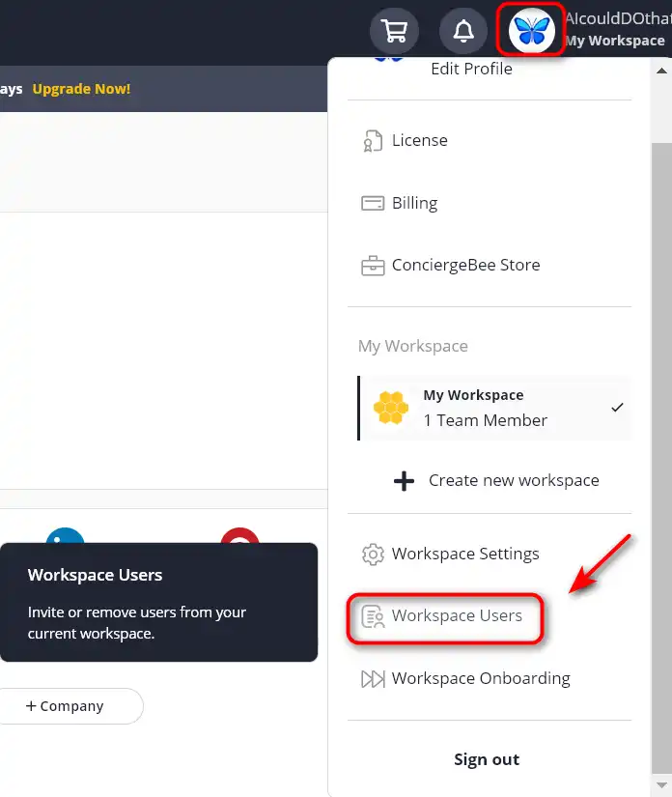Click the AIcouldDOthat account name in header
672x797 pixels.
pyautogui.click(x=618, y=18)
